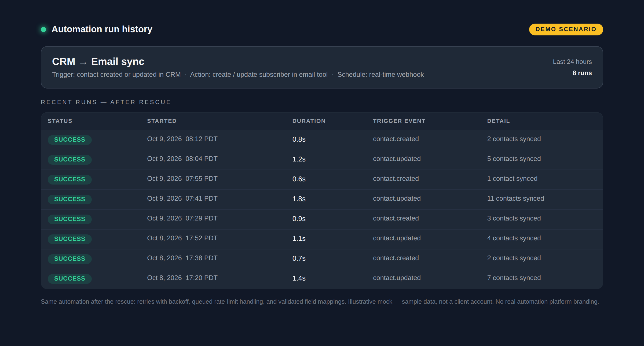The width and height of the screenshot is (644, 346).
Task: Click the 1.8s duration value
Action: (x=299, y=199)
